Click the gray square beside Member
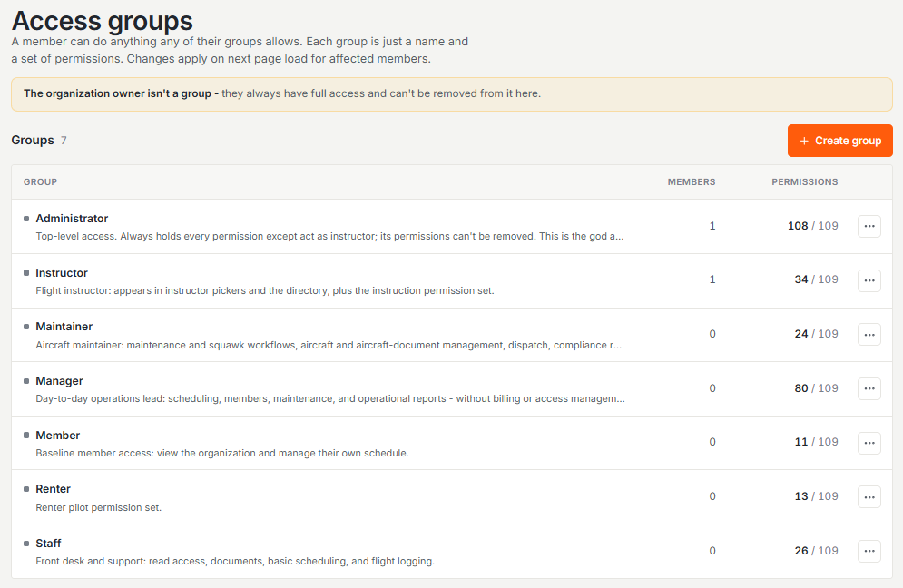903x588 pixels. (26, 436)
